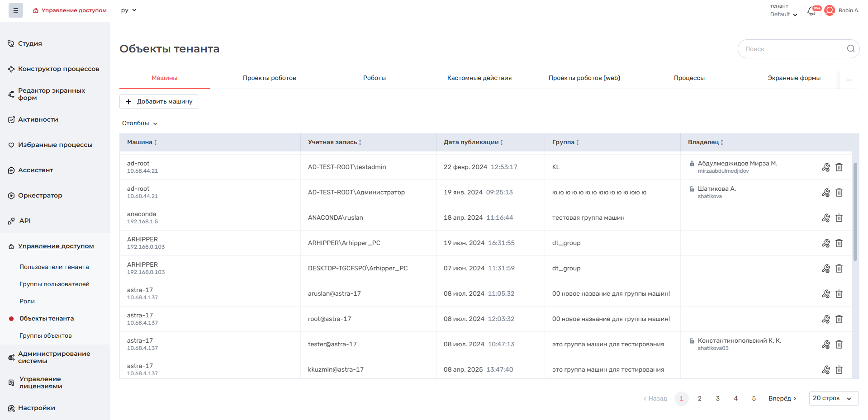Image resolution: width=868 pixels, height=420 pixels.
Task: Click the Robin A. user avatar
Action: tap(830, 10)
